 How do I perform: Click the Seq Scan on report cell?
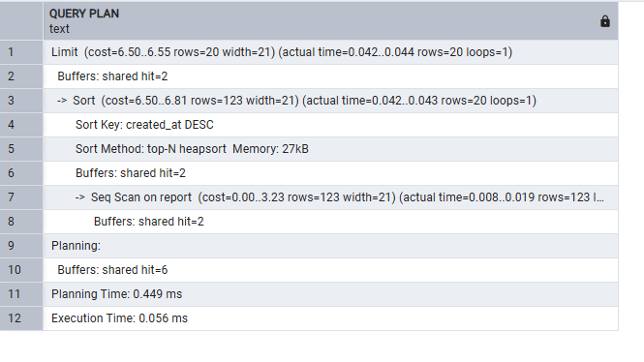pos(330,197)
